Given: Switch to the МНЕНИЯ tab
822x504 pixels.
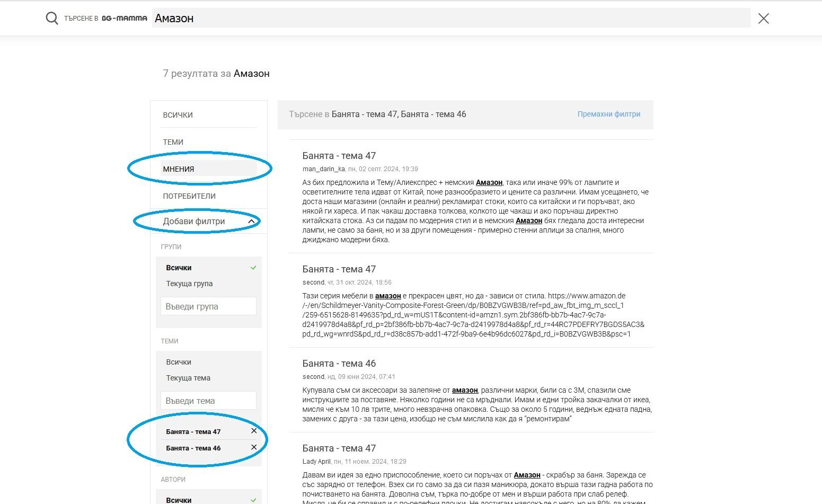Looking at the screenshot, I should pyautogui.click(x=179, y=169).
